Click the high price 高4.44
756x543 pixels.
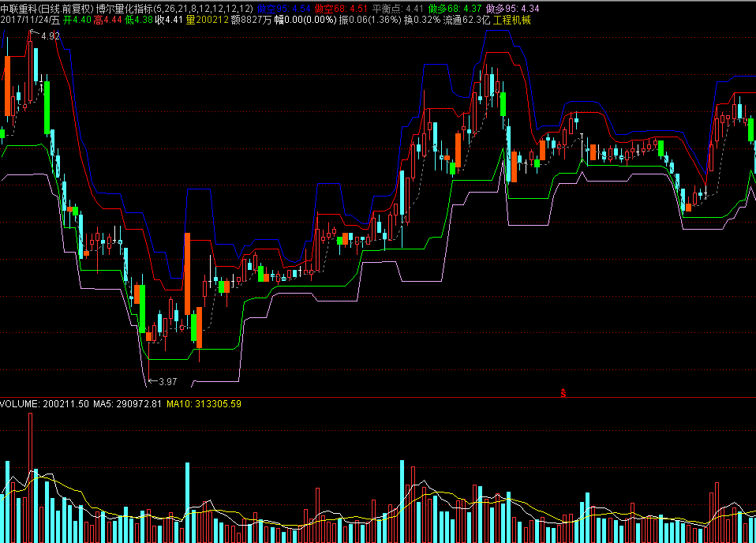[x=108, y=20]
